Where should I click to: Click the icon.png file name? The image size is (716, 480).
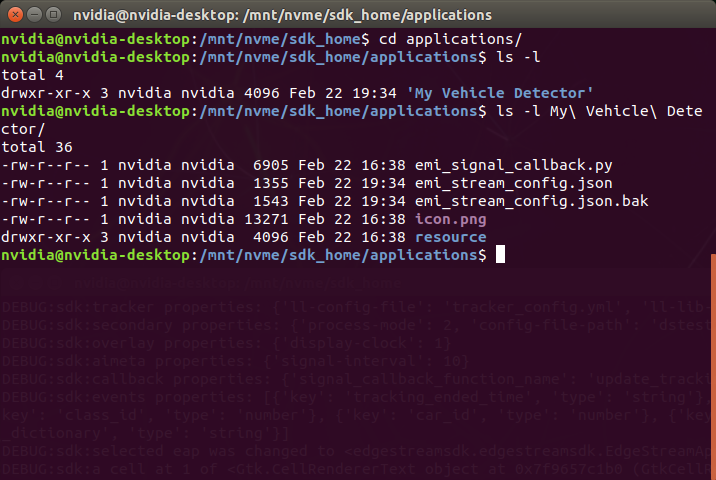click(451, 219)
